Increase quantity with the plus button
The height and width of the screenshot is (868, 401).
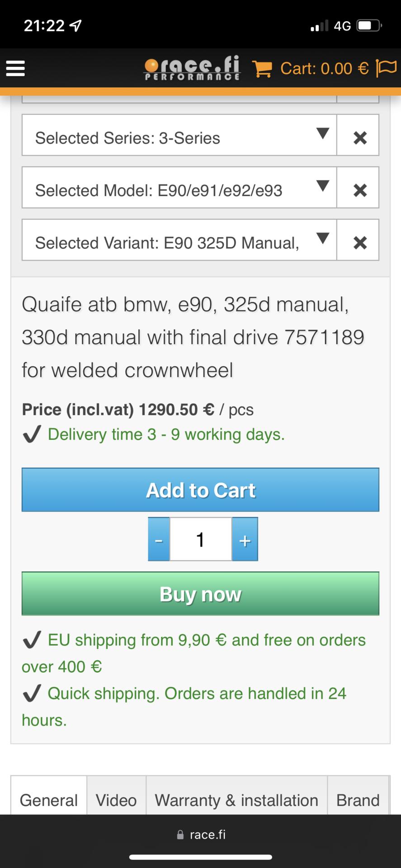click(x=245, y=539)
